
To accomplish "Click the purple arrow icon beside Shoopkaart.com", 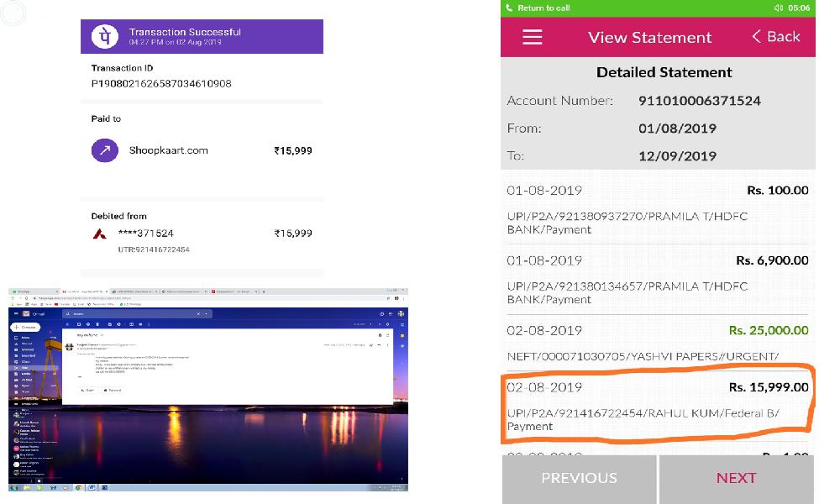I will [x=105, y=150].
